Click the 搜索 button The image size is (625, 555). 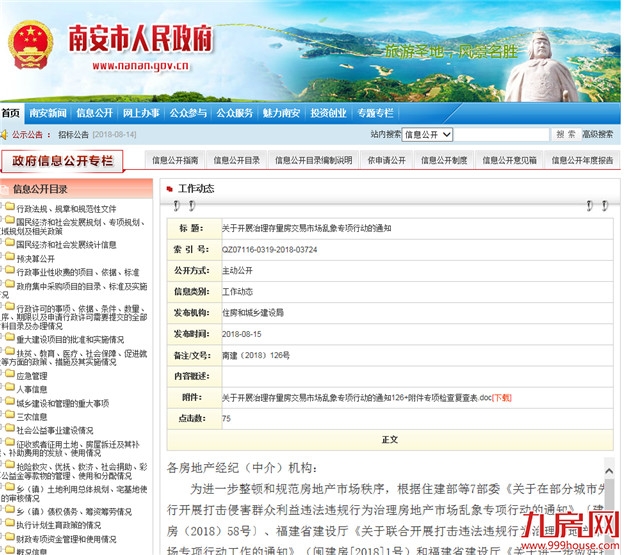[x=566, y=134]
